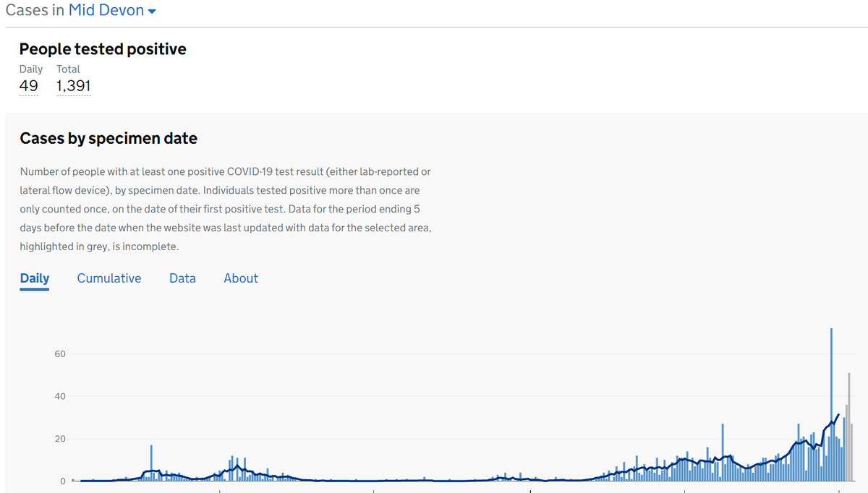Click the 0 y-axis label
Viewport: 868px width, 493px height.
pos(62,481)
